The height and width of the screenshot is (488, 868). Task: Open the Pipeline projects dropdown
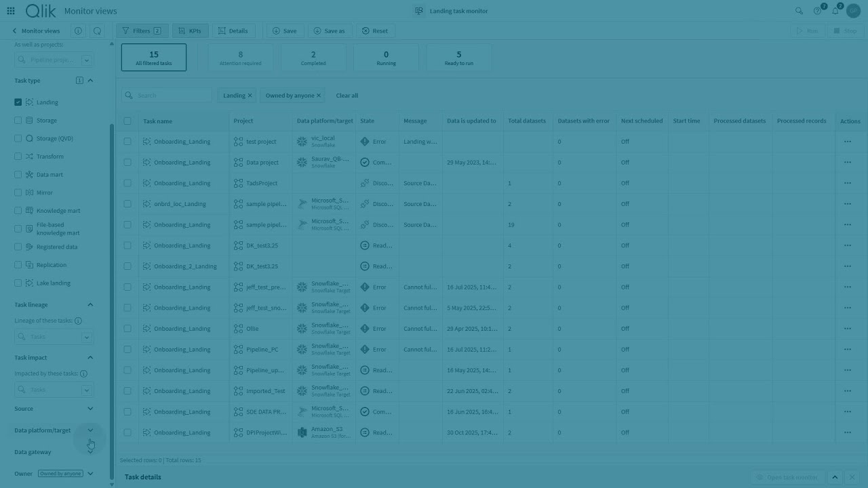pyautogui.click(x=87, y=60)
